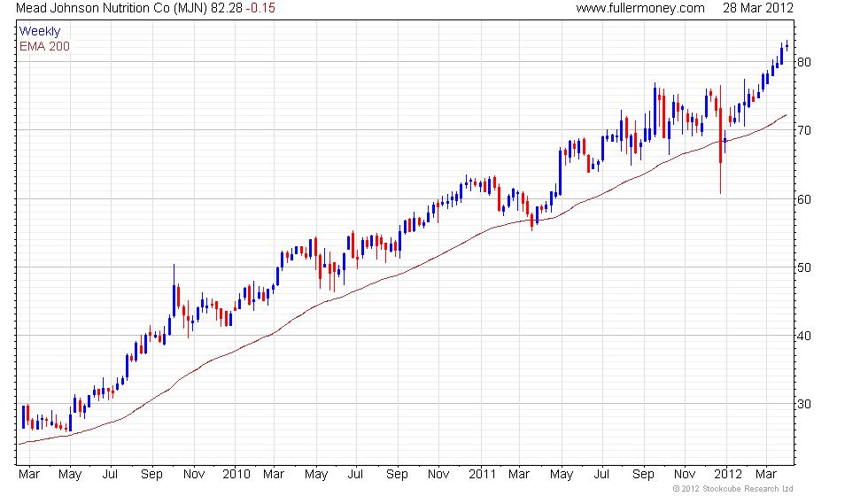Click the x-axis label 'Nov' before 2010
Screen dimensions: 868x496
(194, 475)
